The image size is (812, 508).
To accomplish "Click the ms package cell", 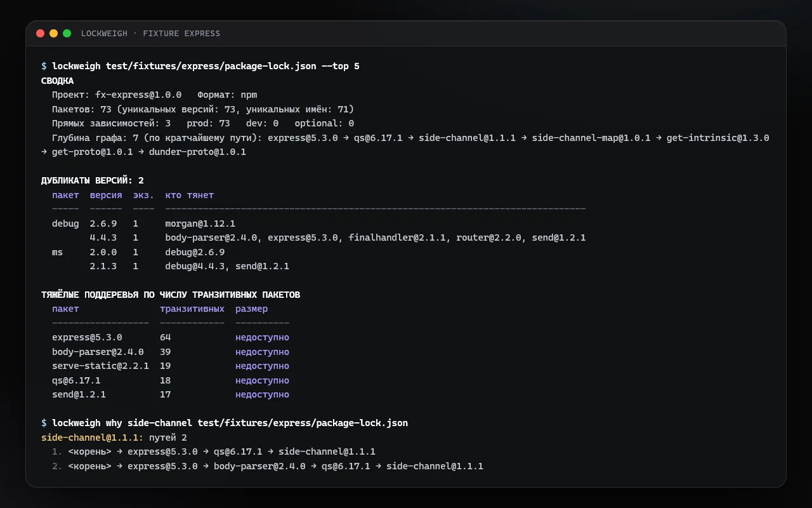I will click(57, 252).
